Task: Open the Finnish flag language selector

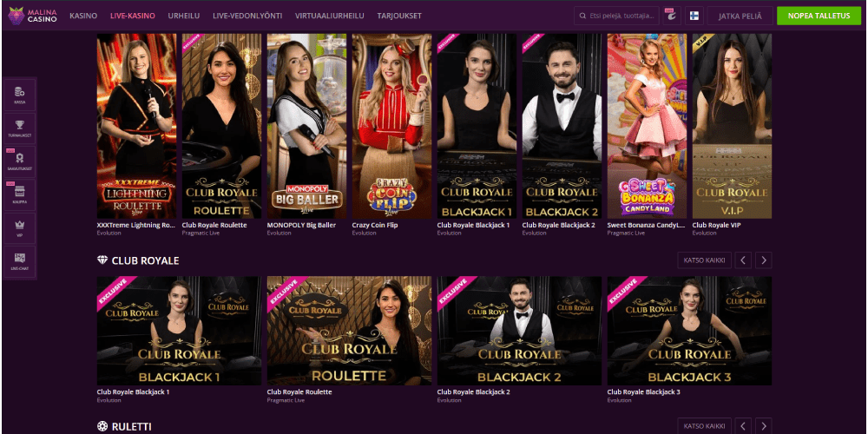Action: click(x=694, y=16)
